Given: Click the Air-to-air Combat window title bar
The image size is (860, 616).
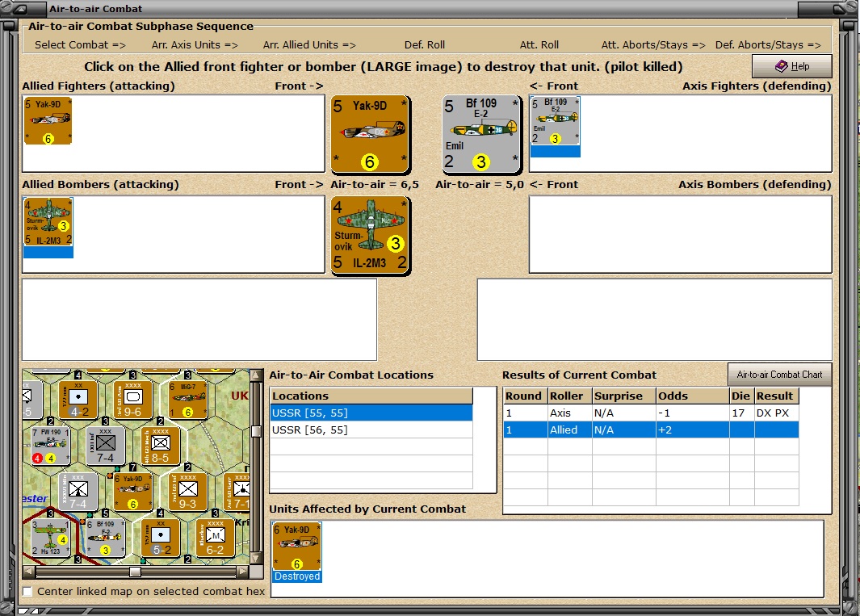Looking at the screenshot, I should 430,8.
